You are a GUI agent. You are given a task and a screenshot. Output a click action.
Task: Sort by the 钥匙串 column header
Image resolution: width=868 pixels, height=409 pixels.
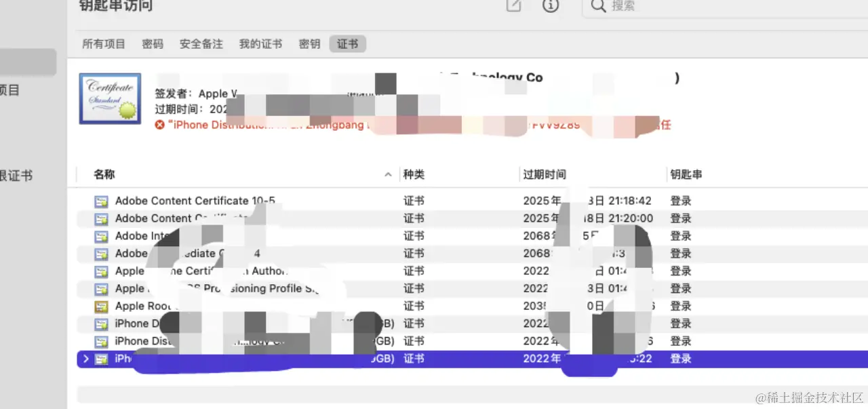[686, 175]
